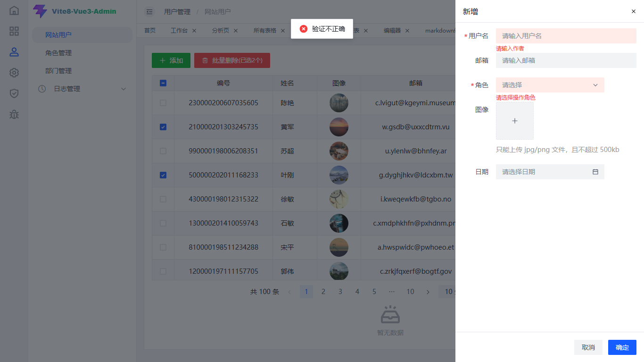
Task: Click the 批量删除 button
Action: [232, 60]
